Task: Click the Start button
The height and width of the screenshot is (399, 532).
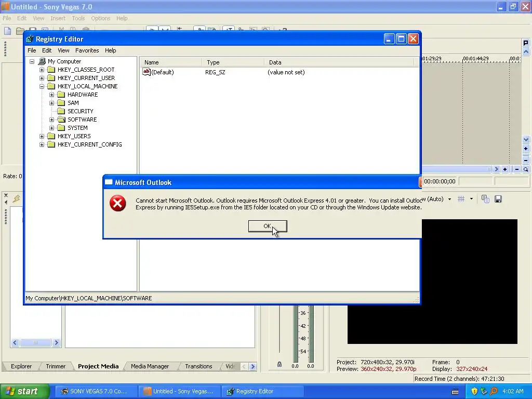Action: [x=25, y=391]
